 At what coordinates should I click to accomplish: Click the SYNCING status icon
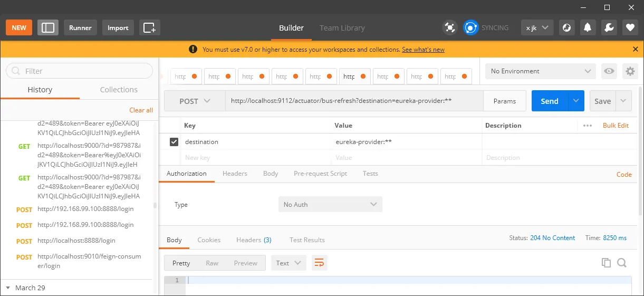pyautogui.click(x=470, y=27)
